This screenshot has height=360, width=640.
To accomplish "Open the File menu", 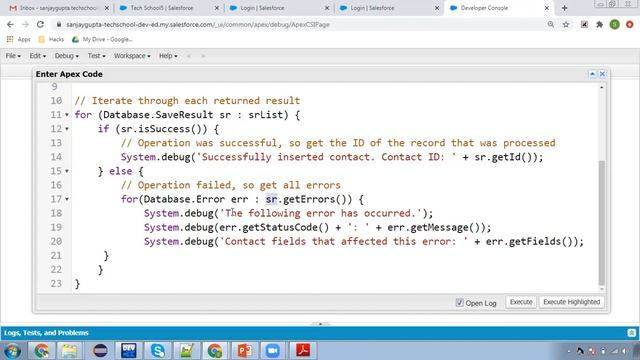I will (13, 56).
